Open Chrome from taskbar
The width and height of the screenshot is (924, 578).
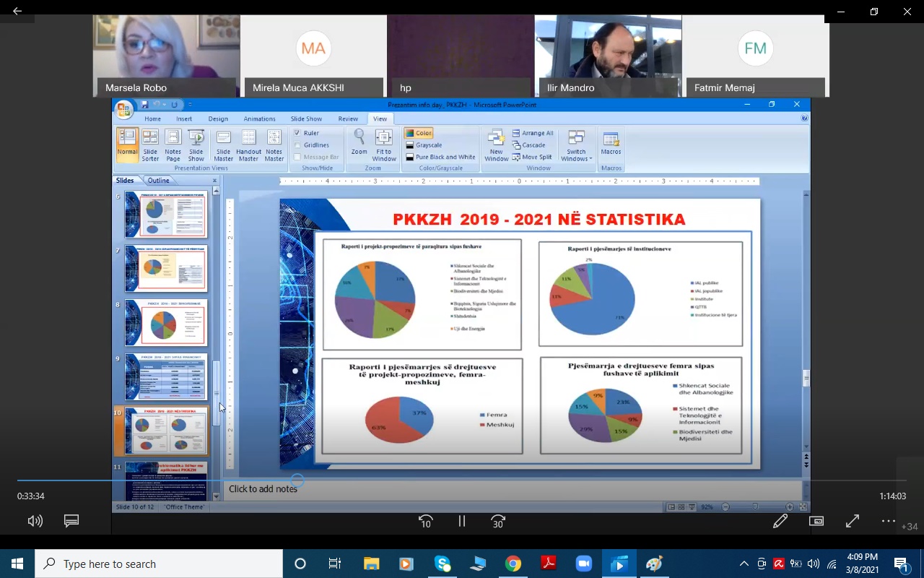[513, 564]
